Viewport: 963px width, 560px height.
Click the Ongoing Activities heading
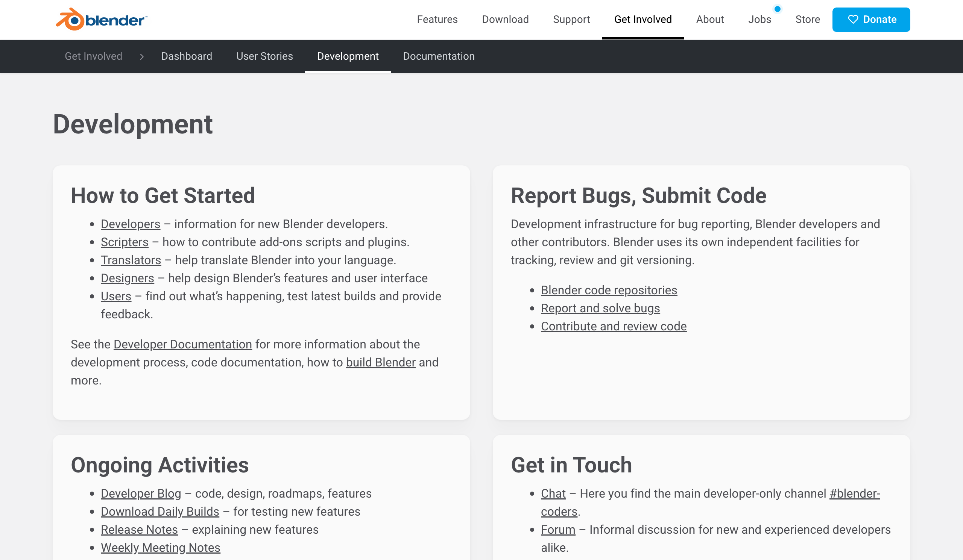click(x=160, y=465)
